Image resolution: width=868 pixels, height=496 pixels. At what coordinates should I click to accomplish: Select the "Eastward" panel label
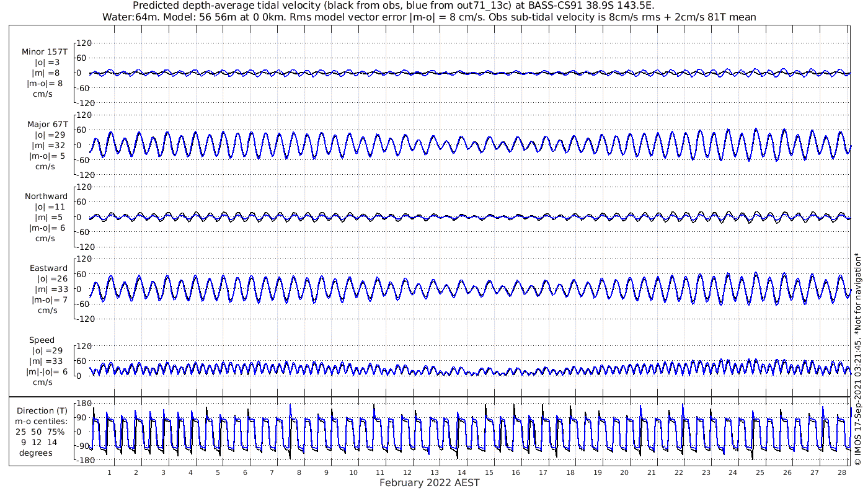[x=49, y=268]
